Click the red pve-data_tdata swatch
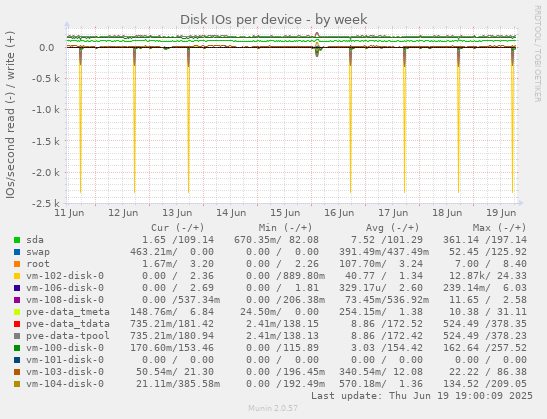The height and width of the screenshot is (419, 547). [17, 324]
